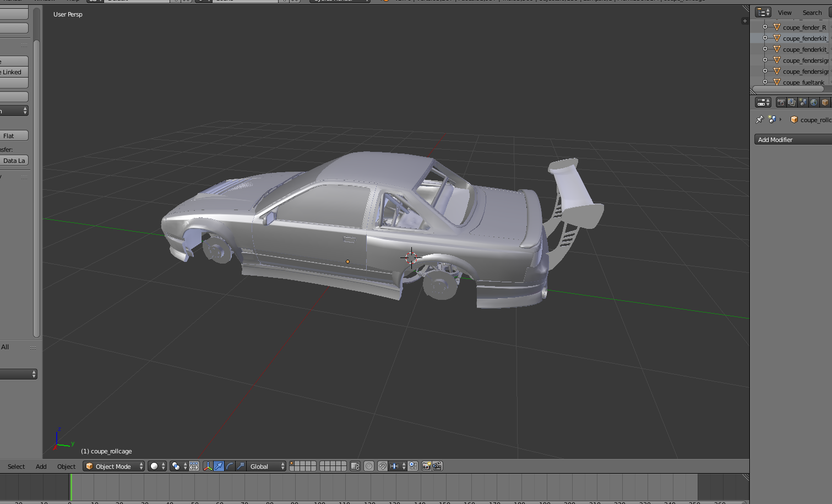Open the Select menu in viewport header
832x504 pixels.
[16, 467]
